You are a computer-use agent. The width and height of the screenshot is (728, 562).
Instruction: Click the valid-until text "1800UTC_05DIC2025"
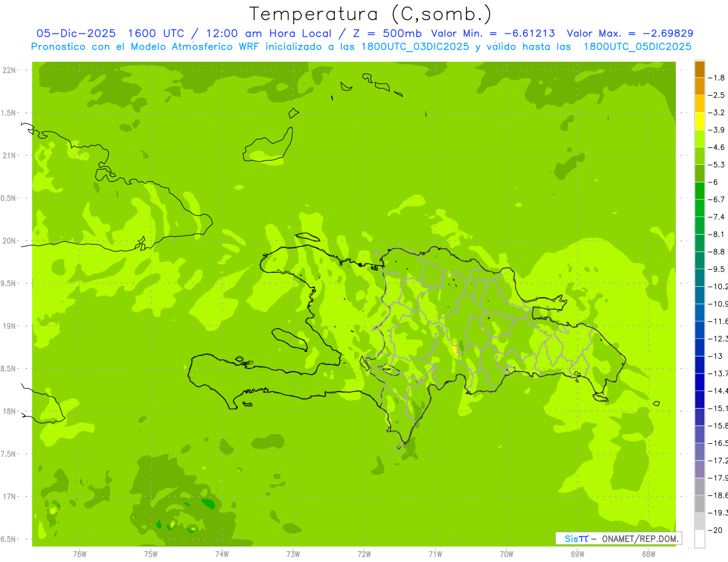tap(637, 47)
